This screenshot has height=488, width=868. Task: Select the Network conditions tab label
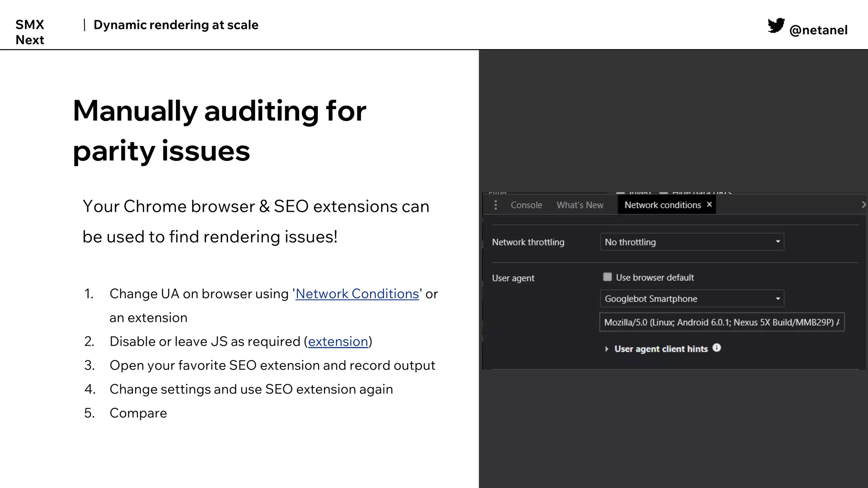point(662,205)
